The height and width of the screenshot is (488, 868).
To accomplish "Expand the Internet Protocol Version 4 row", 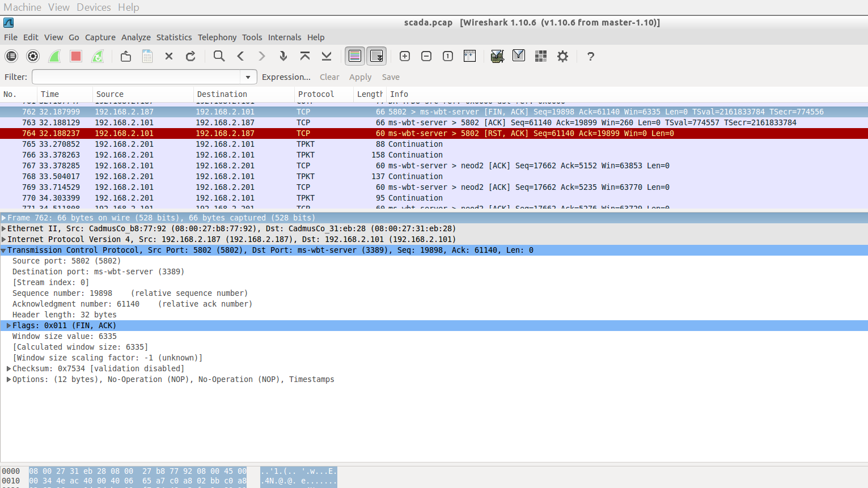I will tap(4, 239).
